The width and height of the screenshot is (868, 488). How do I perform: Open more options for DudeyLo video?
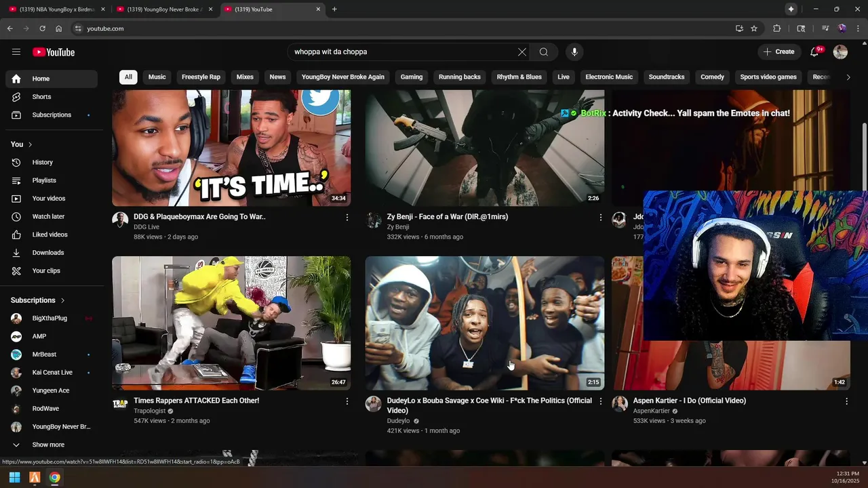pyautogui.click(x=600, y=401)
